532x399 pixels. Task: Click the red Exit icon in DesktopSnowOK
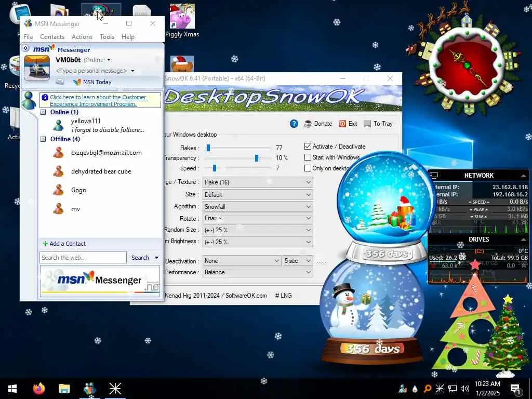pos(342,124)
